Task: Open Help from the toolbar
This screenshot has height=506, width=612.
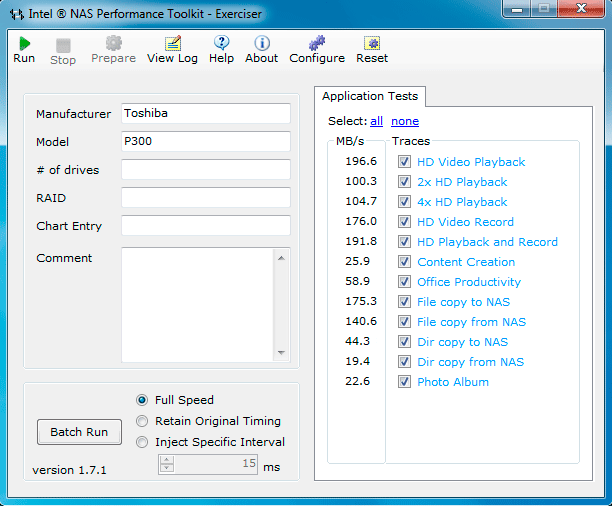Action: tap(221, 43)
